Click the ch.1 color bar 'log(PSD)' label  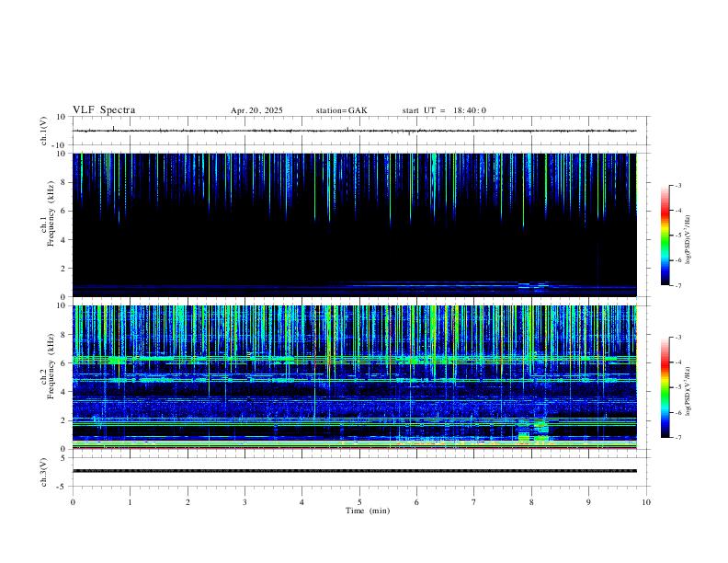(688, 239)
